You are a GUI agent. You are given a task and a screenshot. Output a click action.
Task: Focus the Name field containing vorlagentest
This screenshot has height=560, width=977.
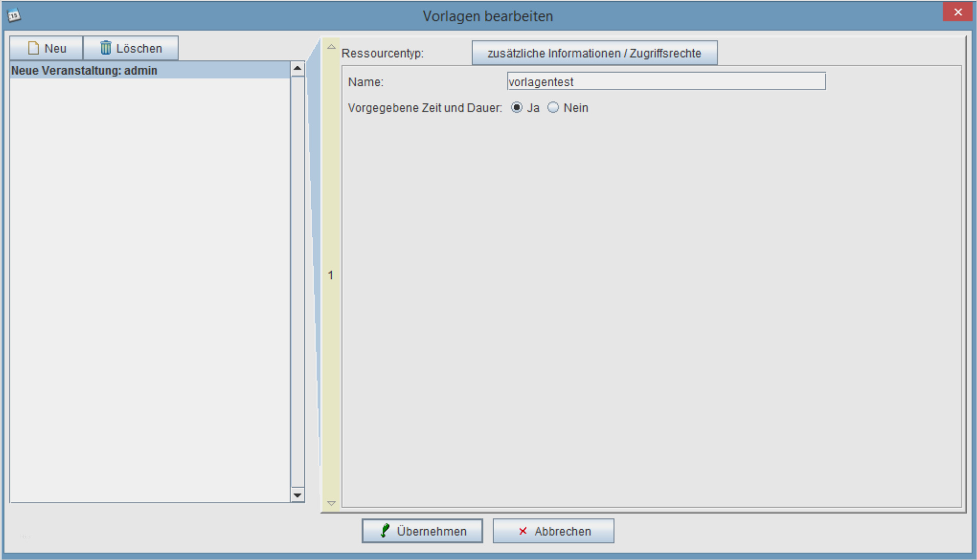(x=666, y=82)
